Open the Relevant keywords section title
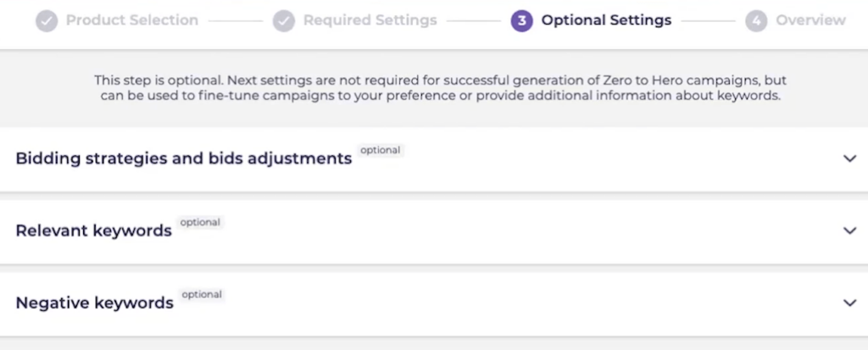The width and height of the screenshot is (868, 350). click(x=93, y=231)
